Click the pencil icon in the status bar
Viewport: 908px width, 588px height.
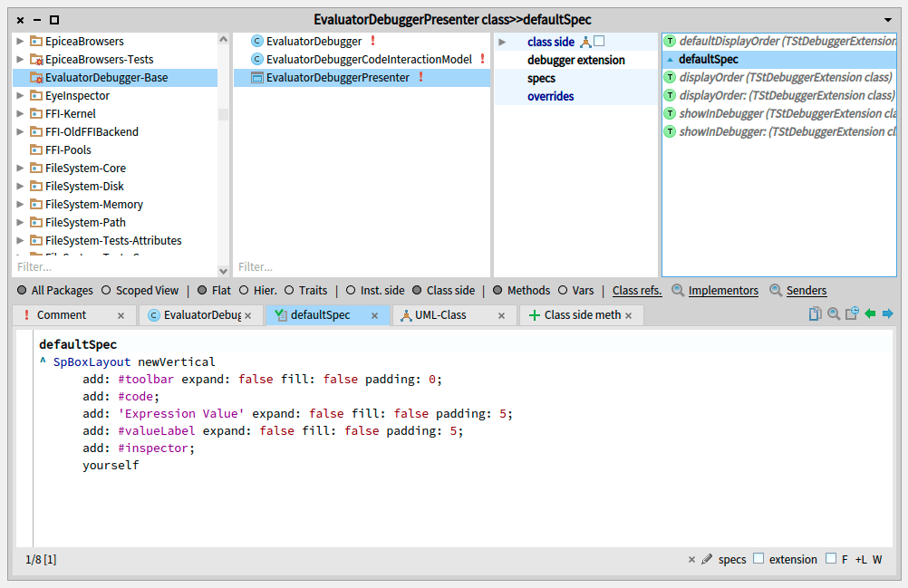[707, 560]
